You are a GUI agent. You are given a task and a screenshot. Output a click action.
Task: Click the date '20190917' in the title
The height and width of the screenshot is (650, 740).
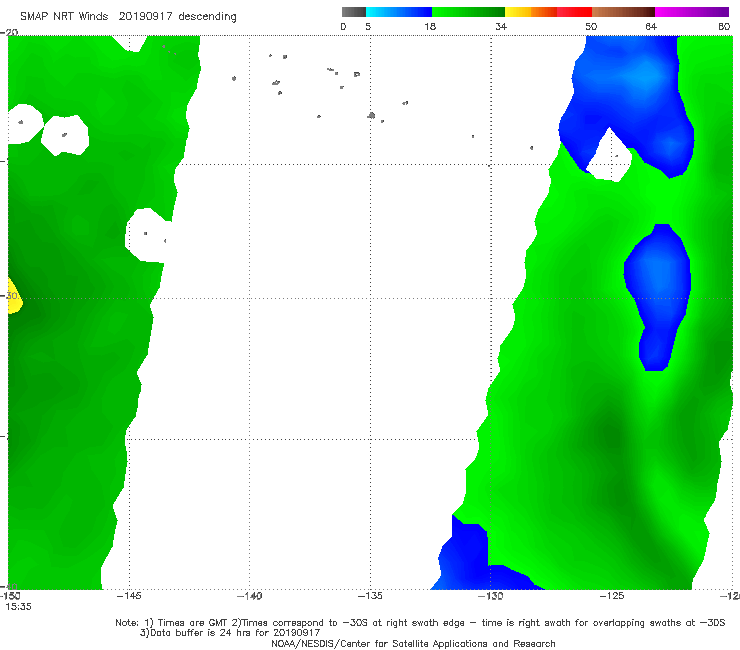(145, 17)
